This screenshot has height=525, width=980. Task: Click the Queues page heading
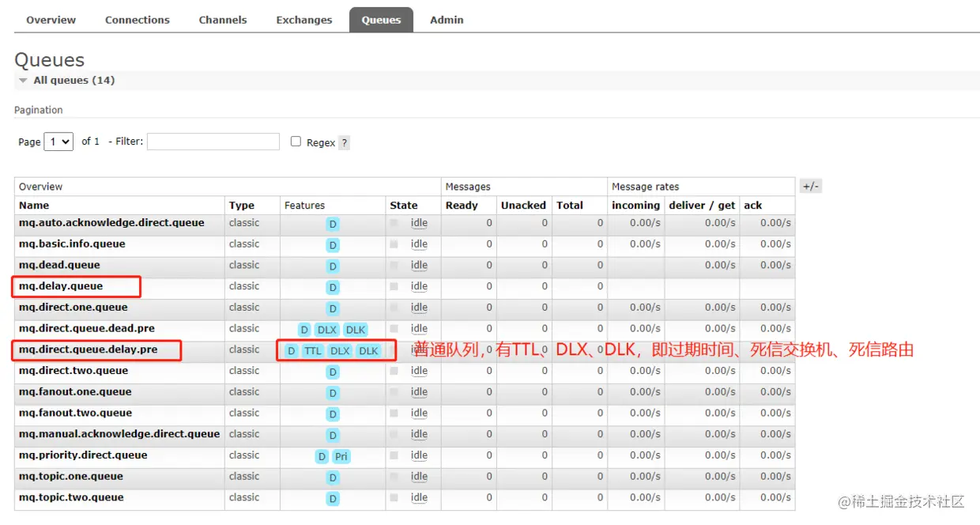coord(49,60)
